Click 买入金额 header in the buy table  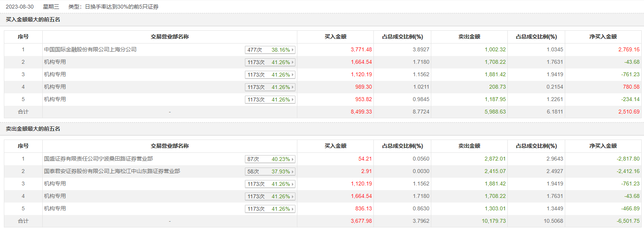click(335, 37)
